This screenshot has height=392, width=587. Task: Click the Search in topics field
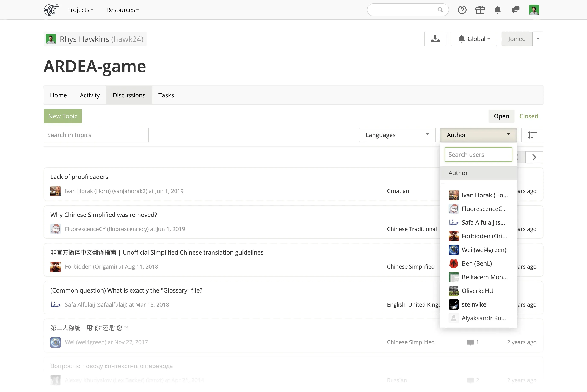(x=96, y=135)
